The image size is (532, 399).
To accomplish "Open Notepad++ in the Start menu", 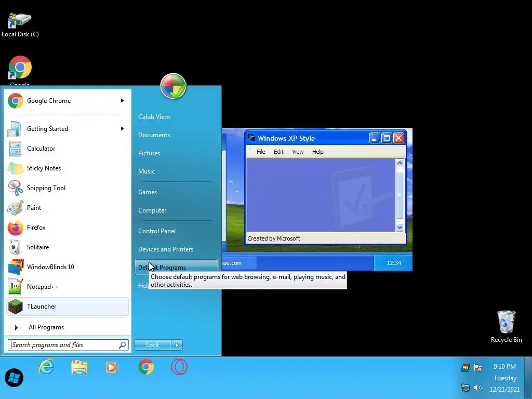I will coord(67,287).
